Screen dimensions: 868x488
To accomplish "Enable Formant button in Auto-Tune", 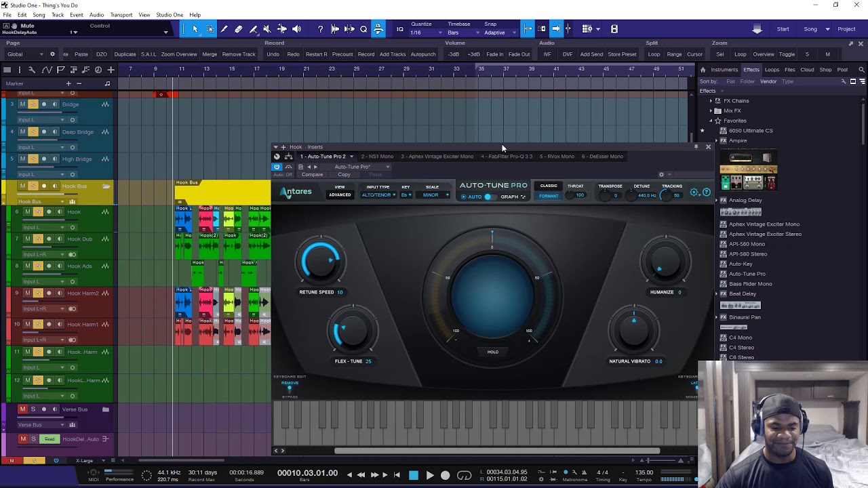I will click(x=548, y=196).
